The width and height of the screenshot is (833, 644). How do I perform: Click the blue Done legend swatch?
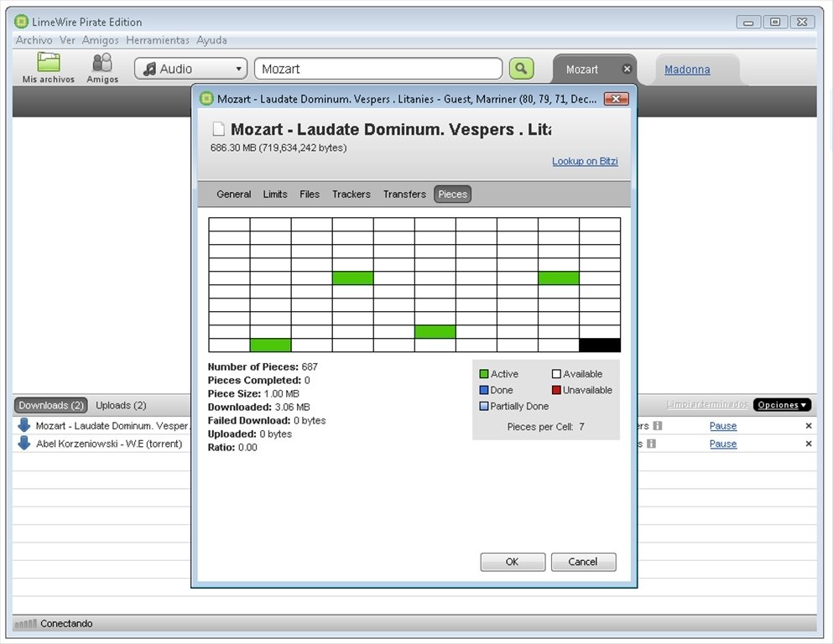click(483, 390)
